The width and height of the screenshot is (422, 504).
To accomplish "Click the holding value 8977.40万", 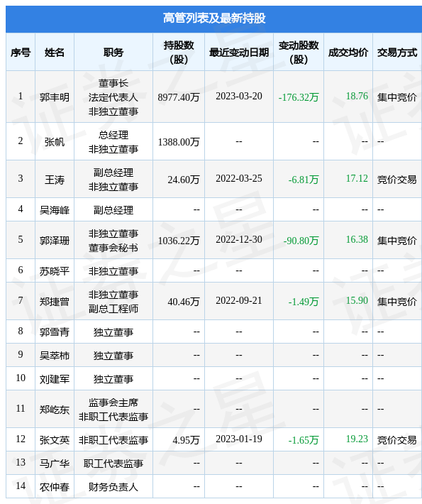I will (179, 97).
